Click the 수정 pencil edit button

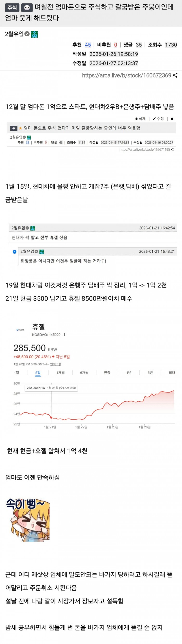(x=158, y=119)
